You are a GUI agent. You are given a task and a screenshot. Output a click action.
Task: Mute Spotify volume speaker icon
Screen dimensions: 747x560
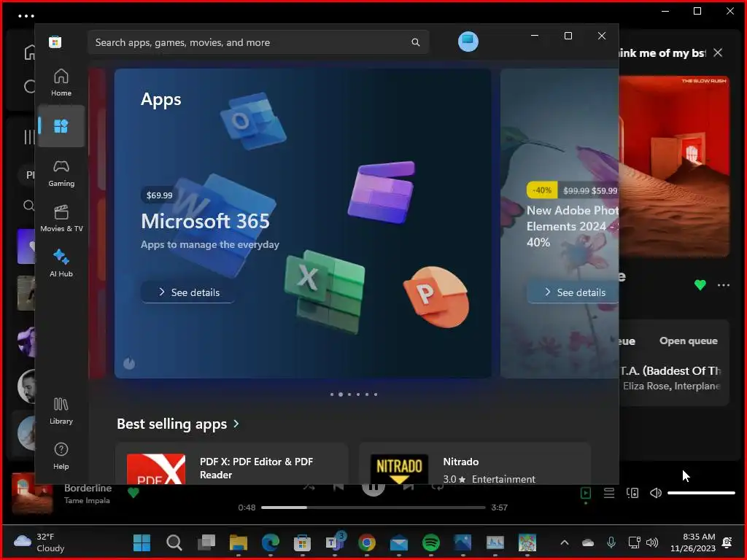coord(656,493)
